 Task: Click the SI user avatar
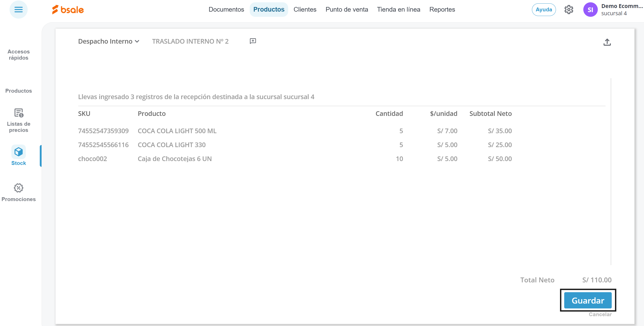pos(590,10)
